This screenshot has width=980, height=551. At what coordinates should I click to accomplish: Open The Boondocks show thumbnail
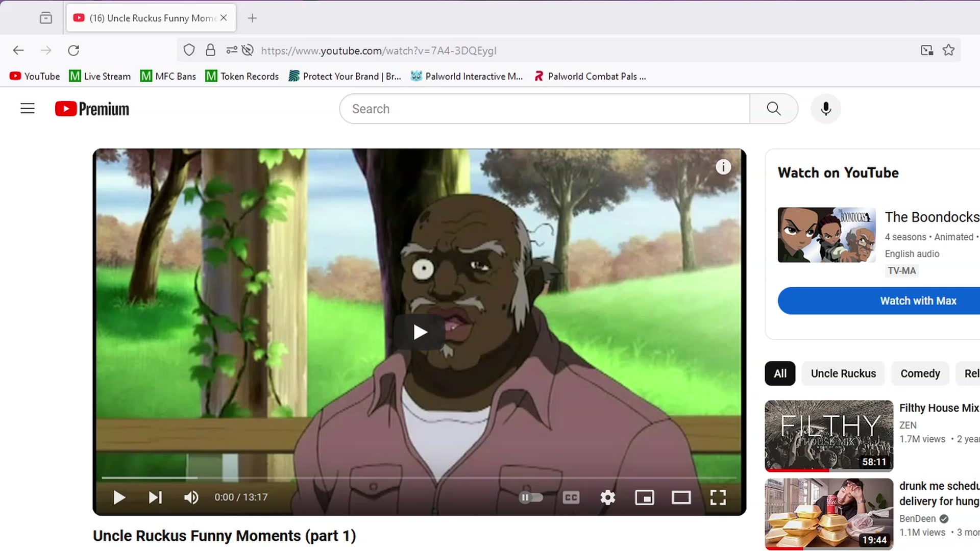click(827, 235)
